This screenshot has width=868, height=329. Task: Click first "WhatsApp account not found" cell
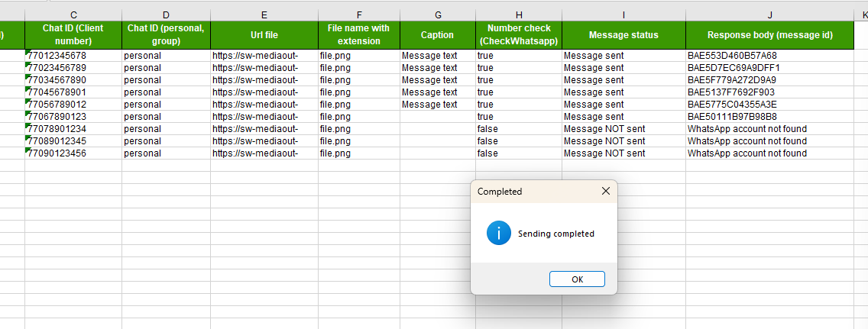[x=769, y=129]
